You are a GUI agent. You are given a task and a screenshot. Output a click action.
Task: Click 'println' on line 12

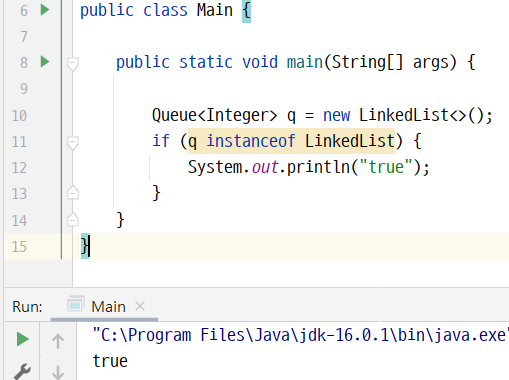[x=318, y=167]
